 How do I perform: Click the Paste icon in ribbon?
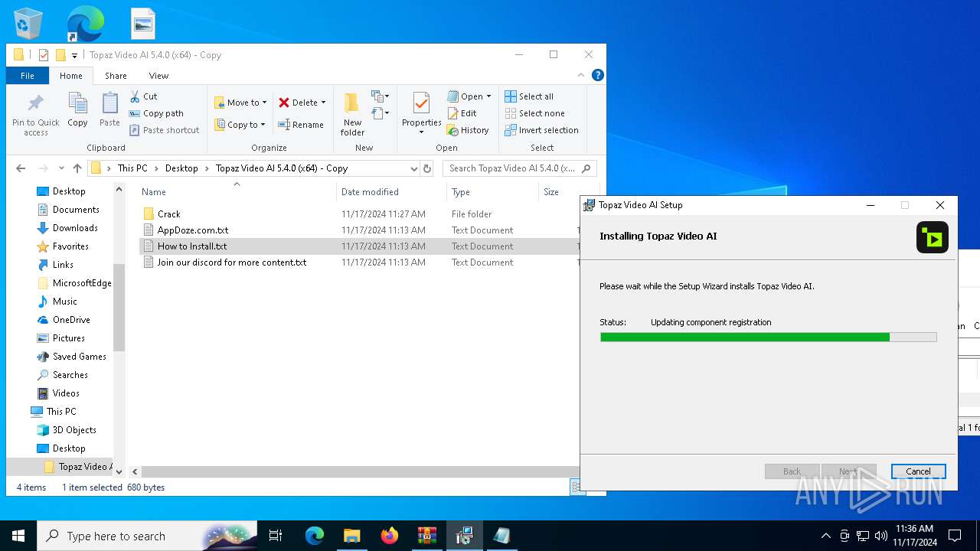109,103
